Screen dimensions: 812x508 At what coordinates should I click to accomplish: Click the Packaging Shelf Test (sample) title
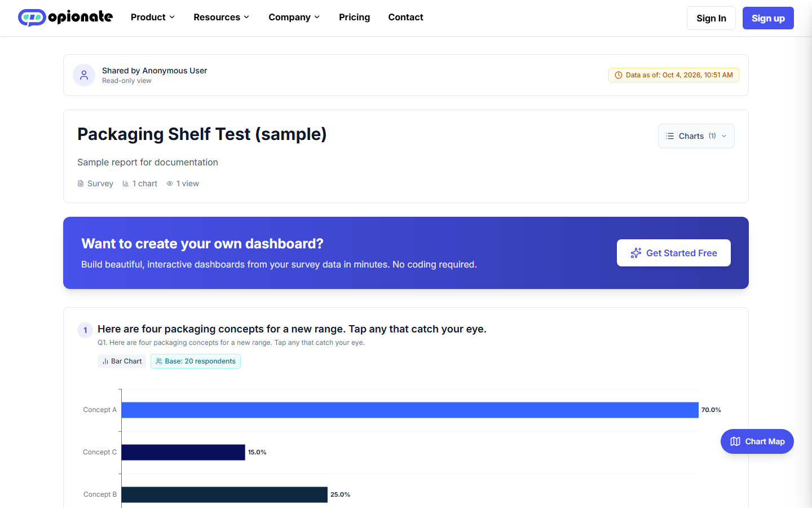point(202,134)
